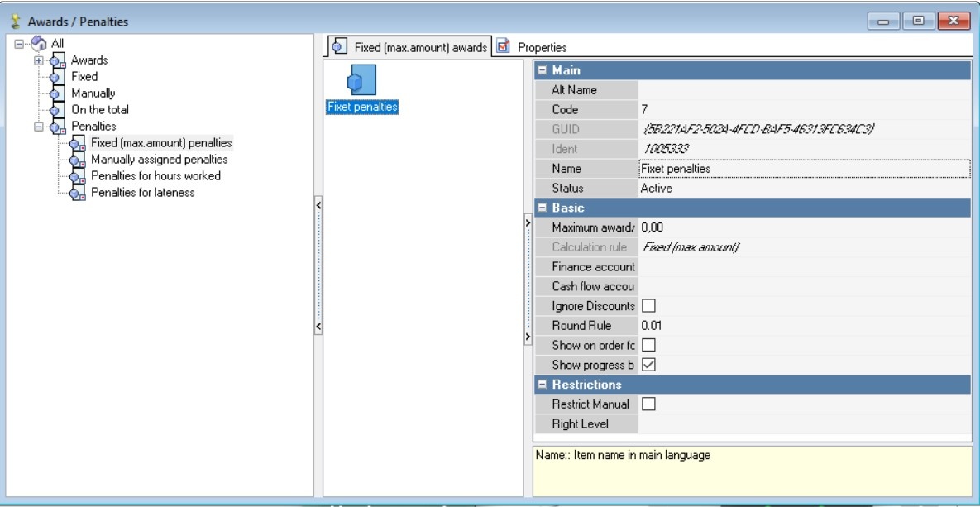Image resolution: width=980 pixels, height=507 pixels.
Task: Click the Awards node icon in tree
Action: [x=57, y=61]
